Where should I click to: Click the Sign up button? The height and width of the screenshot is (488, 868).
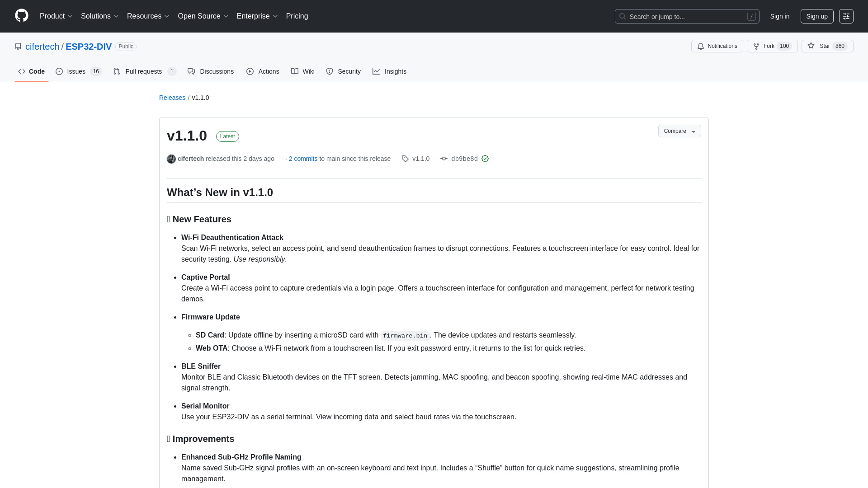point(817,16)
